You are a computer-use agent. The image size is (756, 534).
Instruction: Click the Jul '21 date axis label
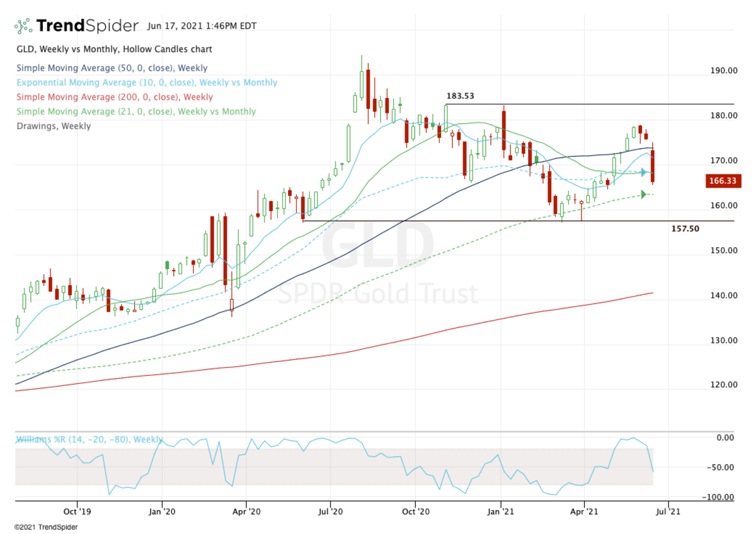click(668, 511)
